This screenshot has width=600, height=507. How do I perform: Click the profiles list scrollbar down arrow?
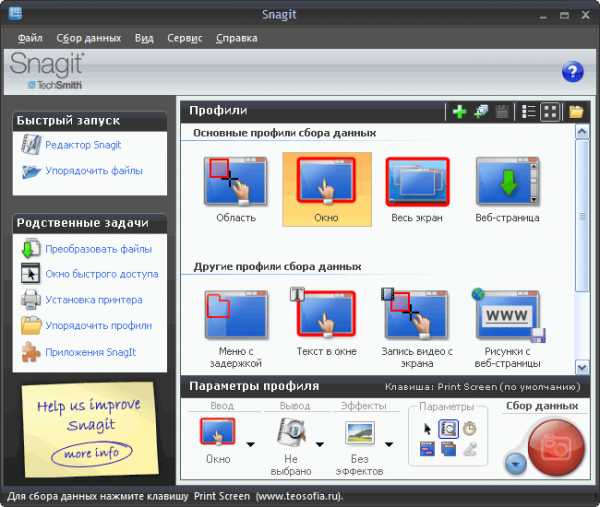point(582,367)
